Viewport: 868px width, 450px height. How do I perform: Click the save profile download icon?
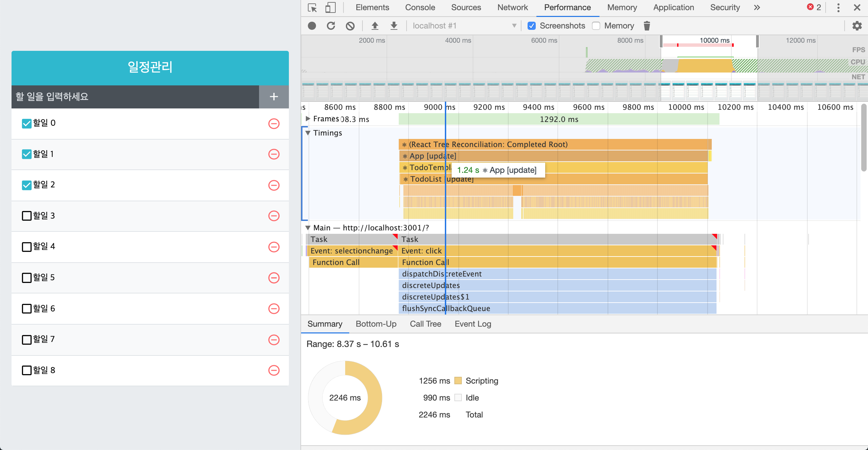(394, 26)
